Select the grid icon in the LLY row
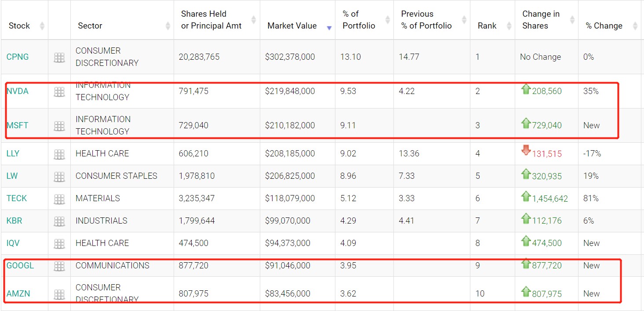Viewport: 644px width, 311px height. (x=59, y=154)
